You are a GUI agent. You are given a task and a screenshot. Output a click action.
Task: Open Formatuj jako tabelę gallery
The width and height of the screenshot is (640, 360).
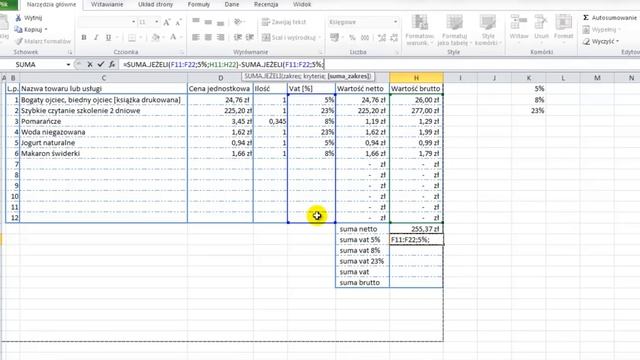coord(454,30)
